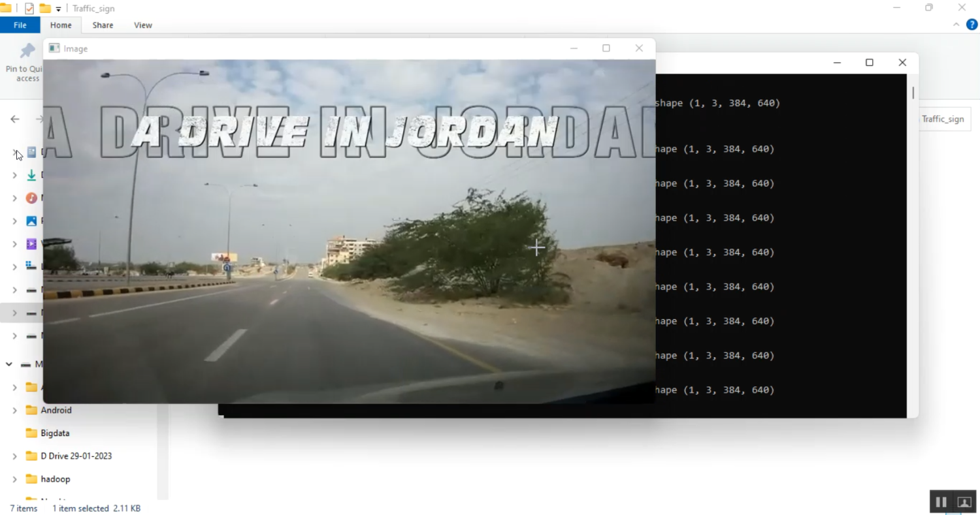Image resolution: width=980 pixels, height=515 pixels.
Task: Click the picture icon beside the pause button
Action: click(964, 502)
